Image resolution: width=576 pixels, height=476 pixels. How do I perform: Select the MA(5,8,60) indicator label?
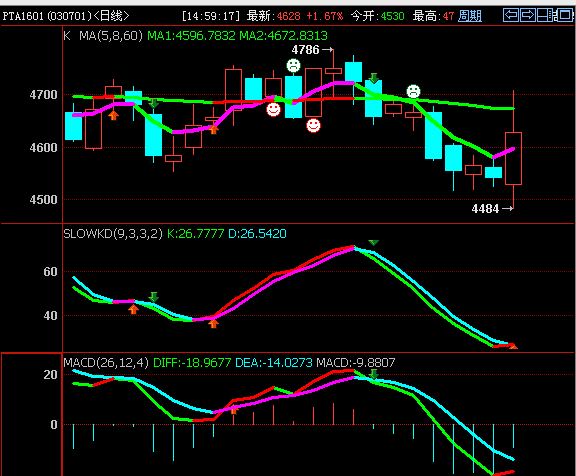(111, 36)
